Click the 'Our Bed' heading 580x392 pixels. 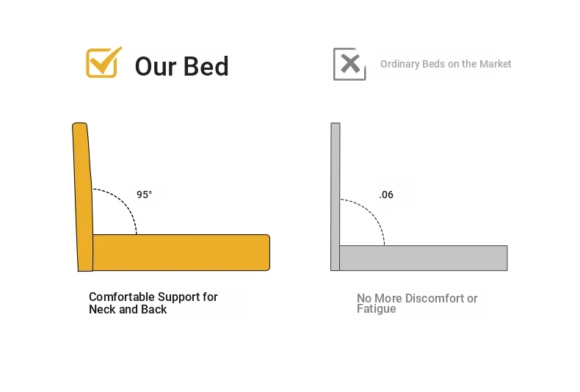click(x=181, y=67)
